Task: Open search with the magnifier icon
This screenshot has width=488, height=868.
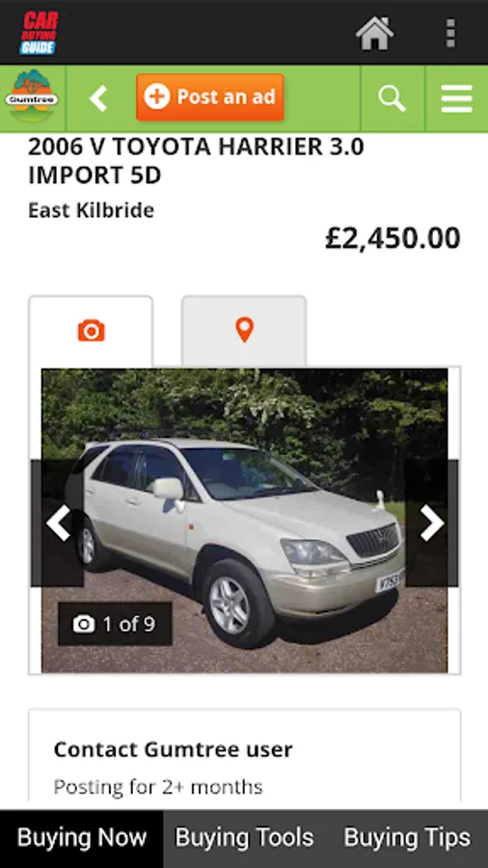Action: click(392, 99)
